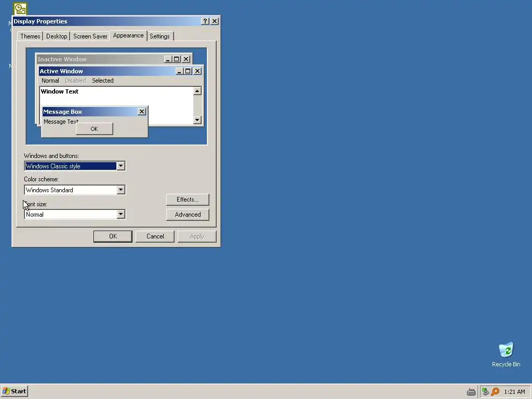Click Normal in the preview menu

point(50,81)
